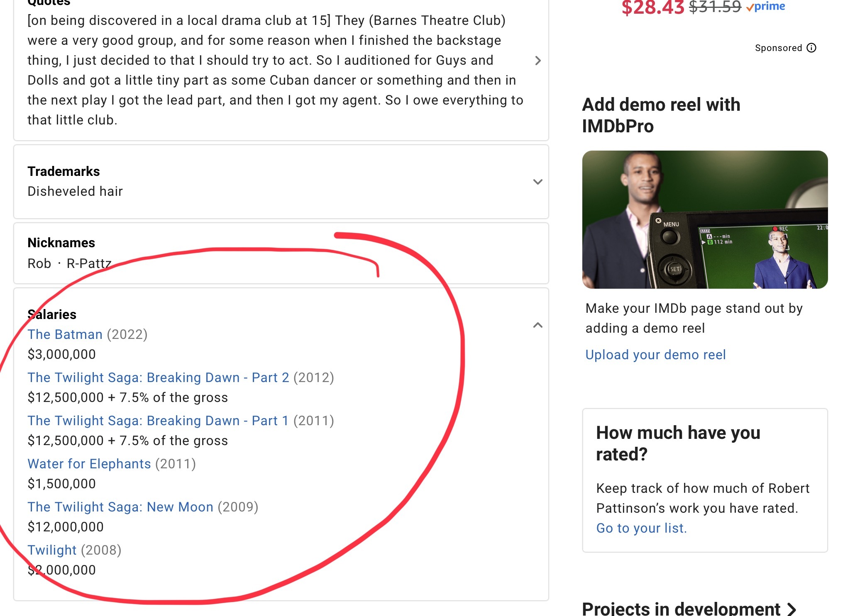This screenshot has height=616, width=850.
Task: Click the How much have you rated heading
Action: point(678,443)
